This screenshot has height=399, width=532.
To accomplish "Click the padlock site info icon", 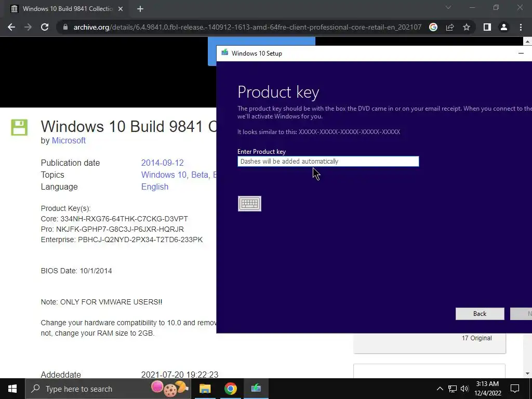I will coord(65,27).
